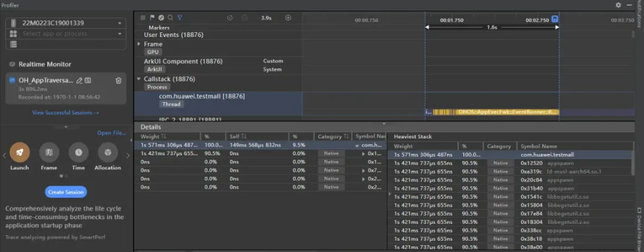Click the Open File... link
Screen dimensions: 644x252
(x=111, y=133)
